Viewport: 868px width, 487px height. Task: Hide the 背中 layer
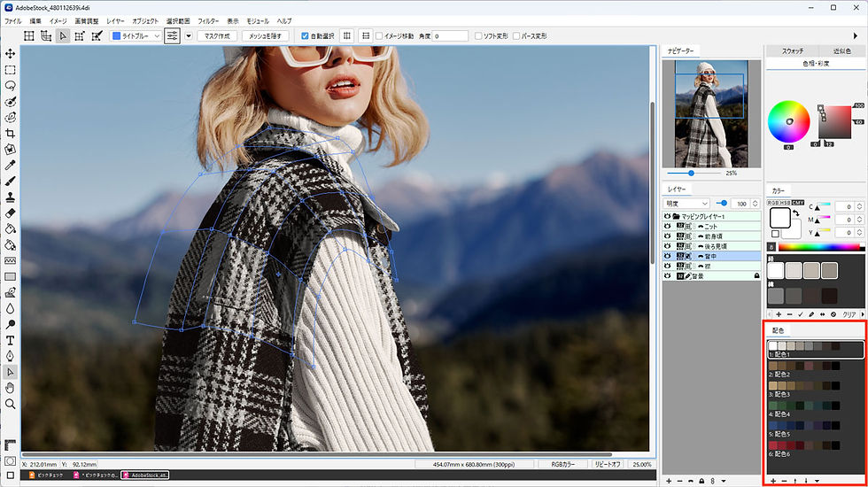click(x=667, y=256)
